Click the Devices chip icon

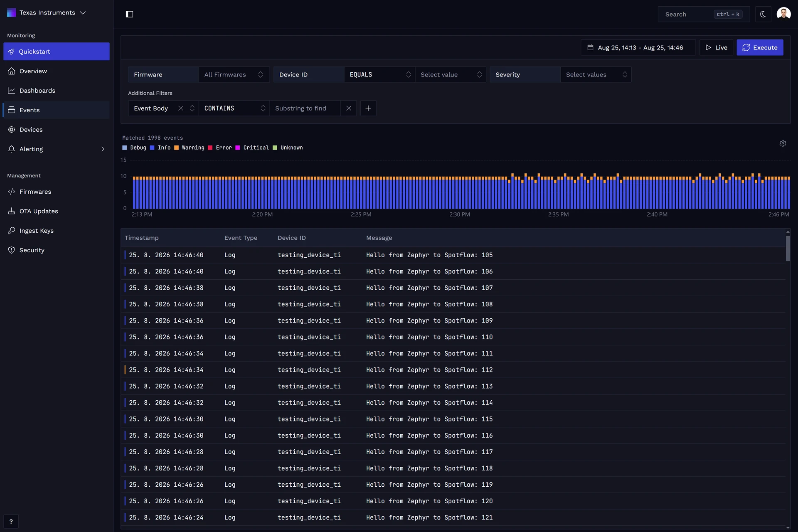tap(12, 130)
